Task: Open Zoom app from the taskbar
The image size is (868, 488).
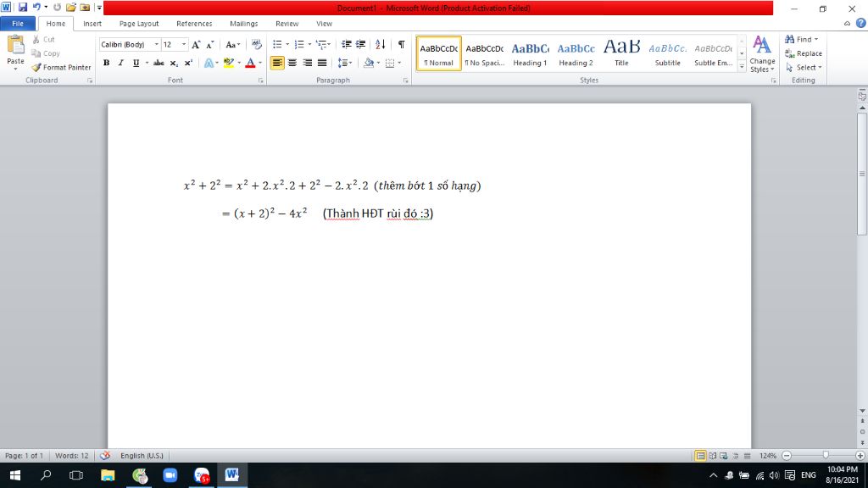Action: (170, 475)
